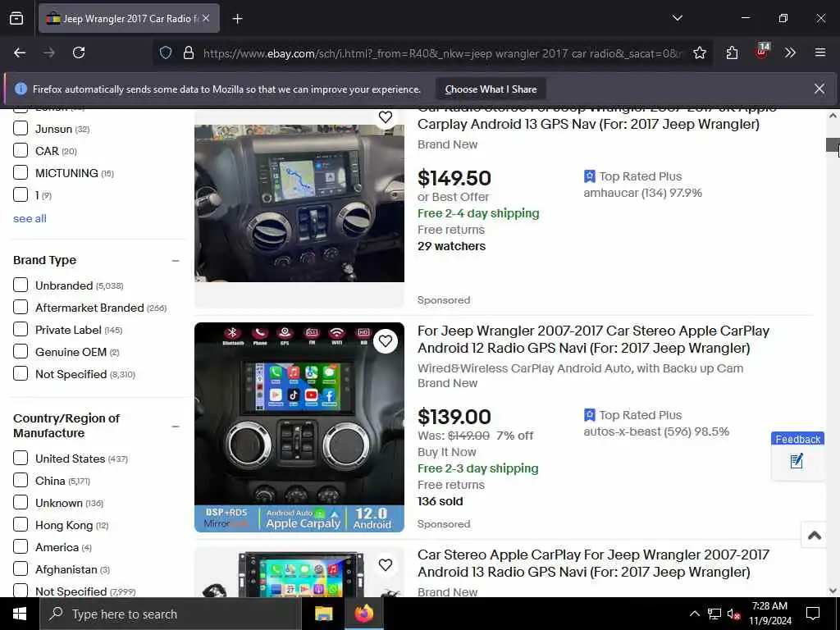
Task: Check the Unbranded brand type filter
Action: (21, 285)
